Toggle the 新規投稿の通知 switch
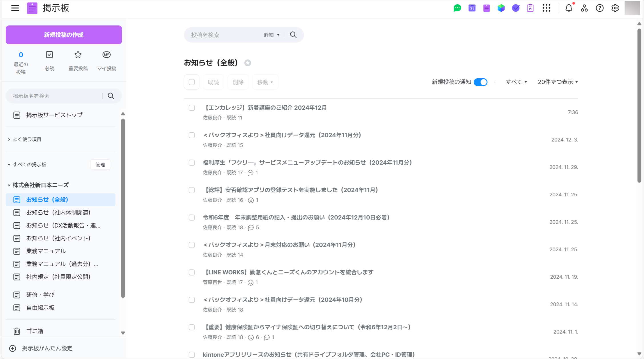644x359 pixels. (x=481, y=82)
